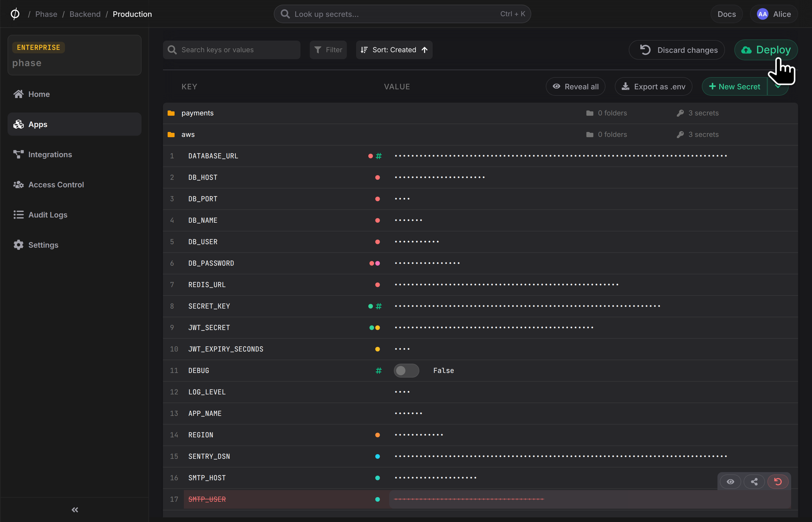Click the Production breadcrumb item
The height and width of the screenshot is (522, 812).
coord(132,14)
